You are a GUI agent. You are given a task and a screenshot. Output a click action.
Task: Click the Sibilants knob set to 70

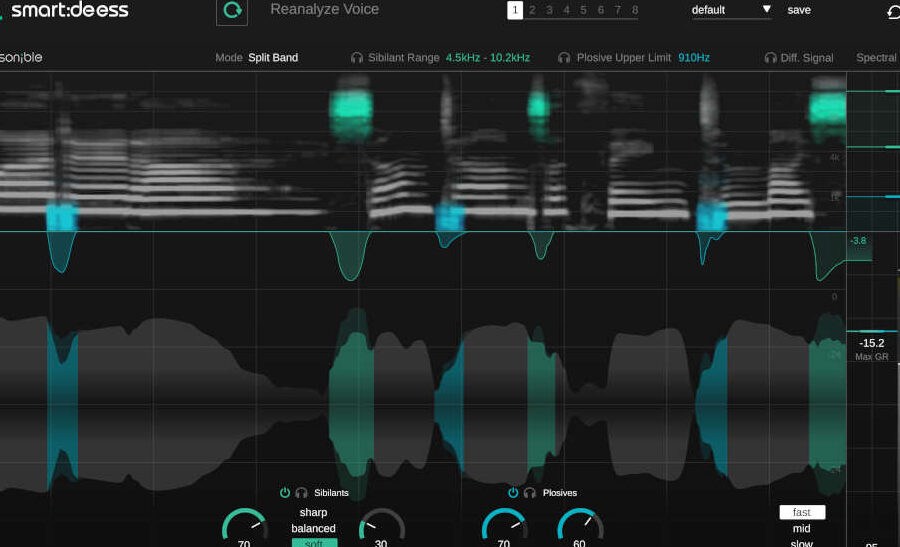[x=245, y=526]
